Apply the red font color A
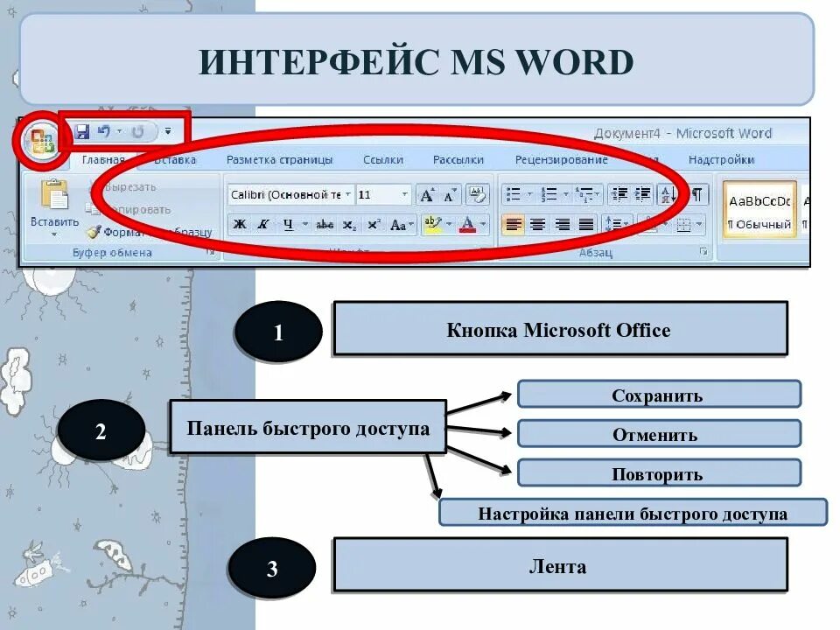Viewport: 840px width, 630px height. (467, 225)
